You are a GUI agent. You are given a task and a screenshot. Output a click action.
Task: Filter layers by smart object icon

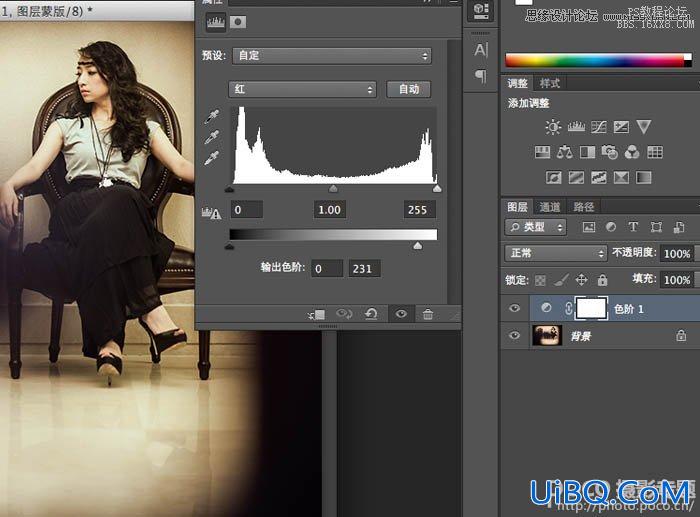[679, 227]
